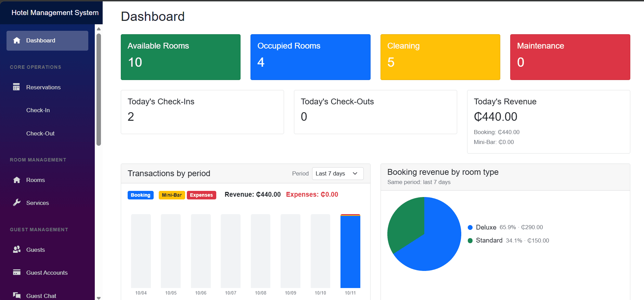Screen dimensions: 644x300
Task: Click the 10/07 bar column
Action: (x=231, y=251)
